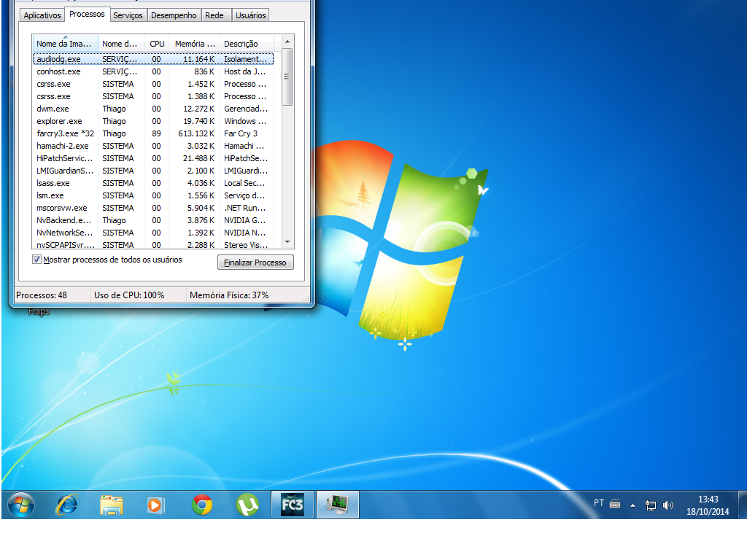Click Processos: 48 in status bar
The image size is (747, 560).
[x=42, y=295]
